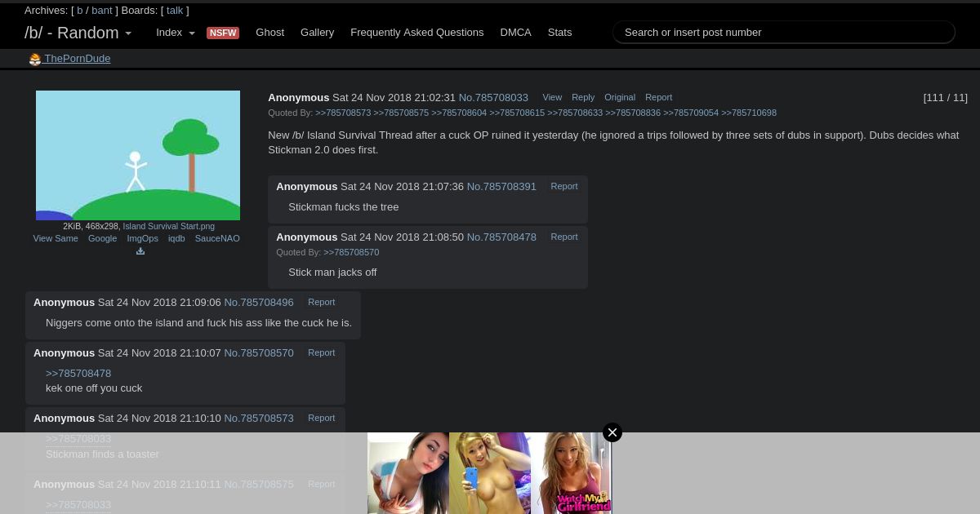Click post number No.785708478
Image resolution: width=980 pixels, height=514 pixels.
tap(501, 237)
